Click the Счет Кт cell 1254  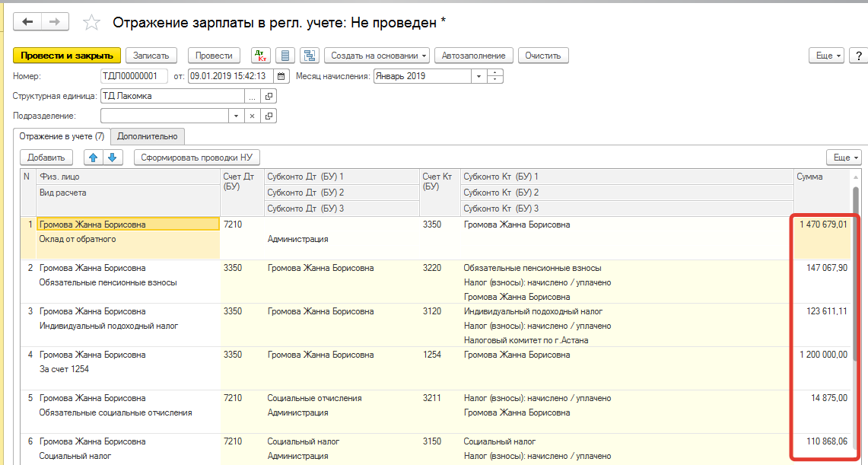(x=432, y=355)
